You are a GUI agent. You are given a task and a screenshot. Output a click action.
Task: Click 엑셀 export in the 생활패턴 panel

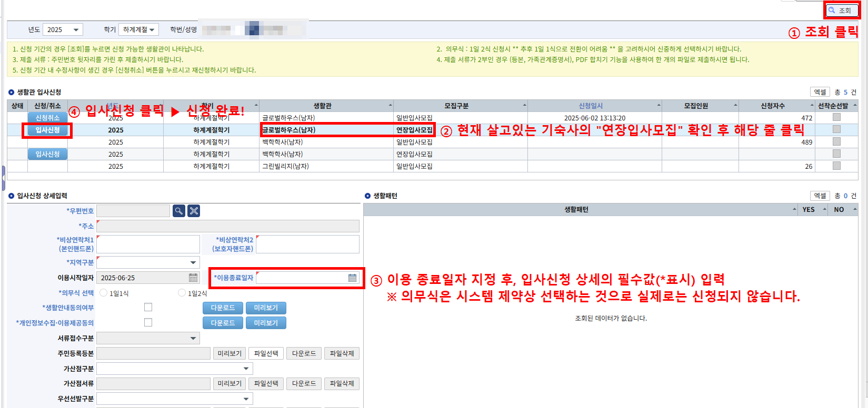pos(820,196)
